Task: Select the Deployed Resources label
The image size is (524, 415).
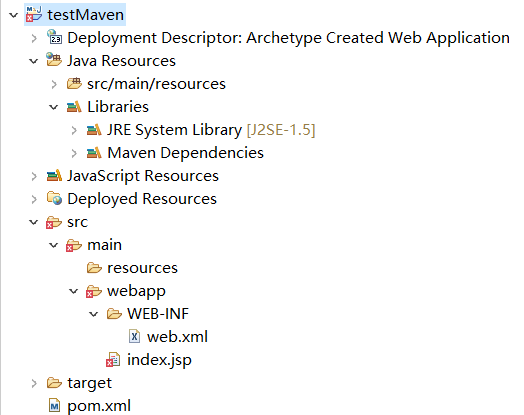Action: pos(142,199)
